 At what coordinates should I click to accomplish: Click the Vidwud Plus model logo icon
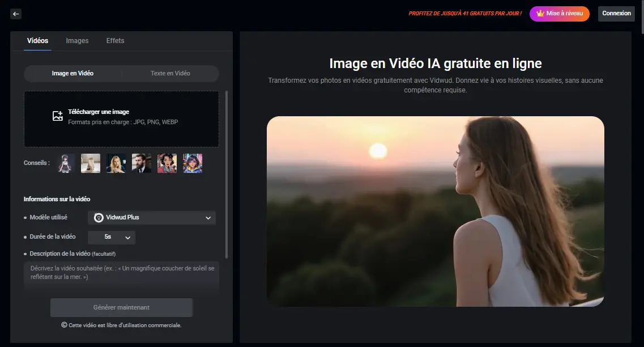pyautogui.click(x=99, y=218)
